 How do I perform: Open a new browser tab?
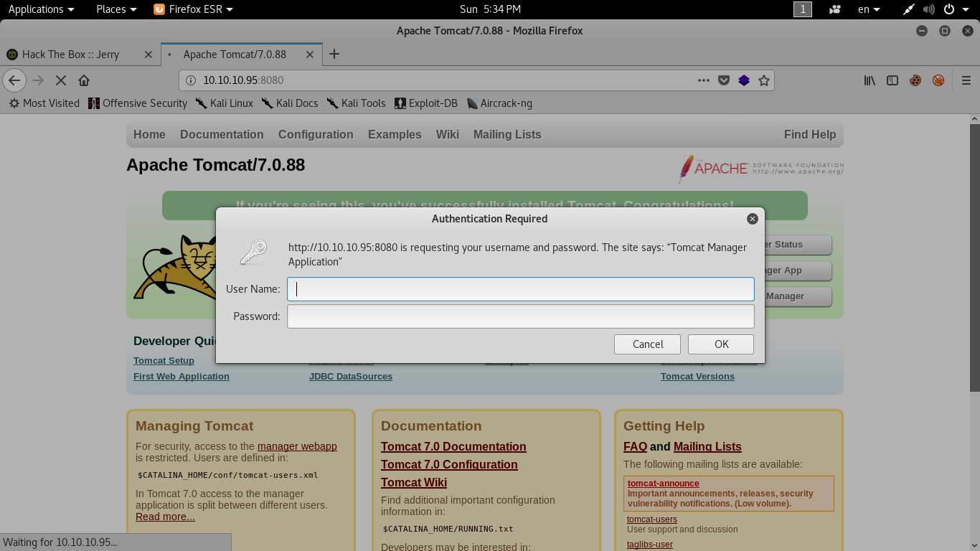tap(334, 54)
